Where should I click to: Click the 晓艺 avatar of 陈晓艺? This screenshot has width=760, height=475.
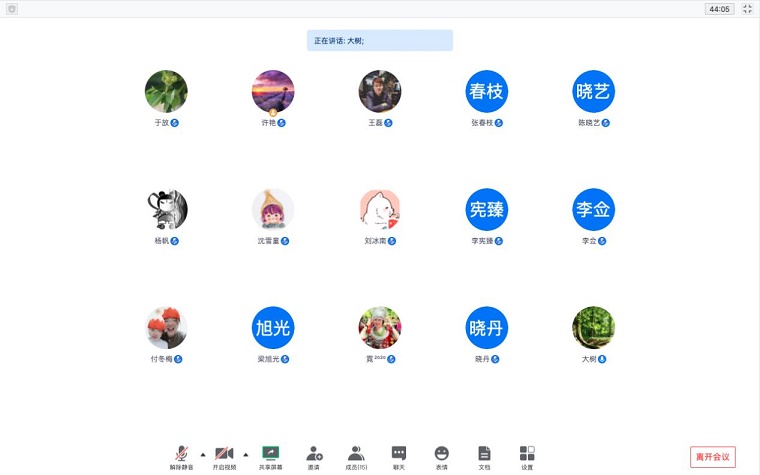[x=594, y=91]
